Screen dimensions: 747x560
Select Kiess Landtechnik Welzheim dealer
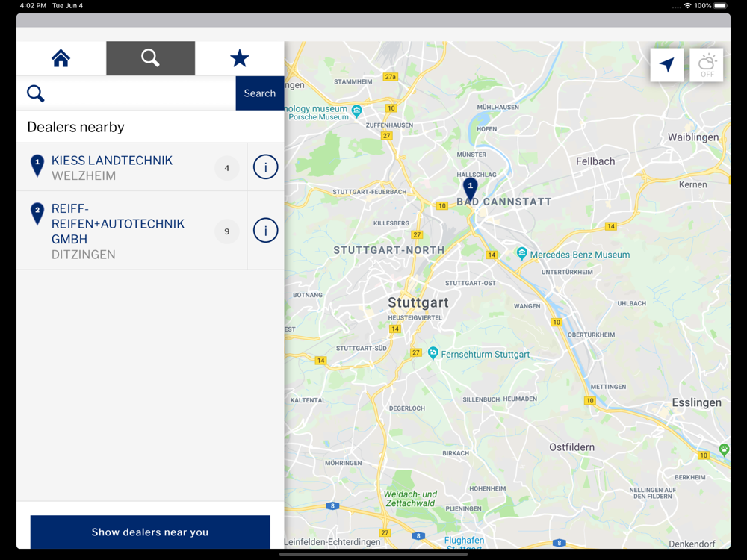(x=132, y=167)
